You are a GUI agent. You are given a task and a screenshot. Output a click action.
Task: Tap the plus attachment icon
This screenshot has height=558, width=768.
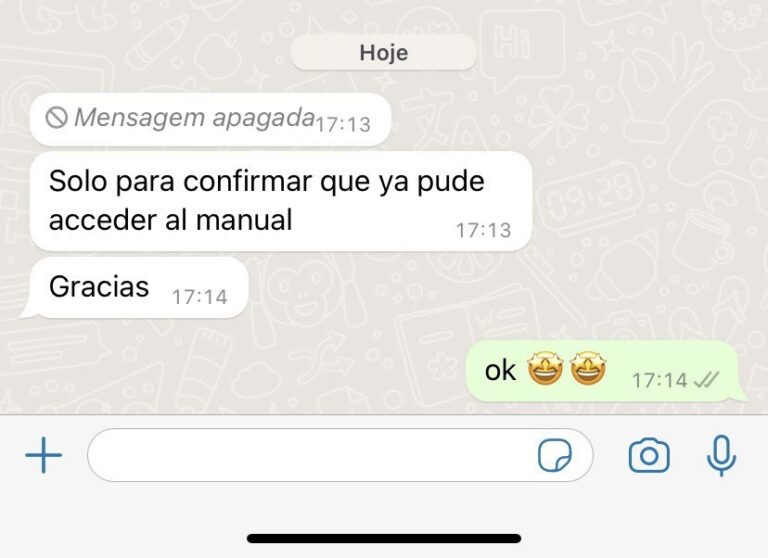tap(44, 455)
